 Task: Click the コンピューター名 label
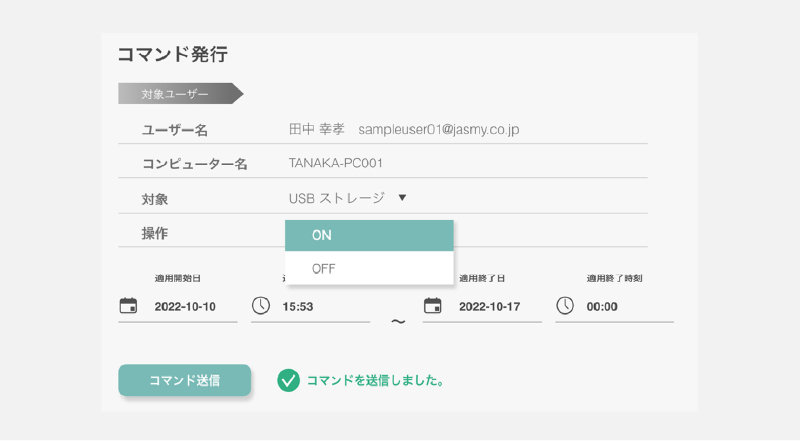(194, 164)
